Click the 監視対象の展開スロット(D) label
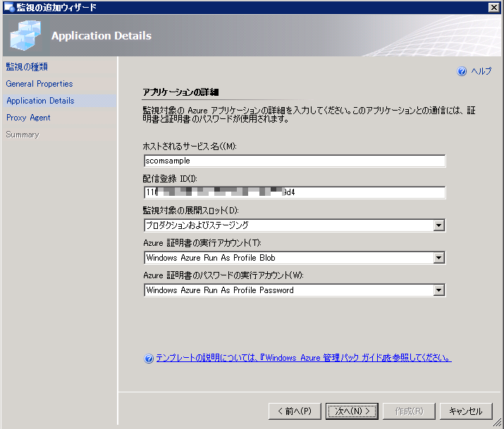 coord(190,211)
